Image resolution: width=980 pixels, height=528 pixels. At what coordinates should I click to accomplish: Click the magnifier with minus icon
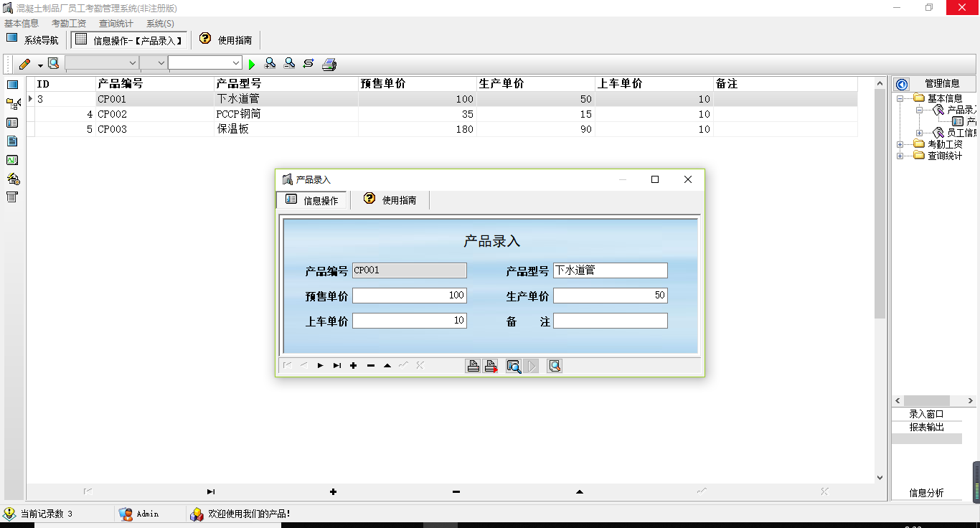point(289,63)
